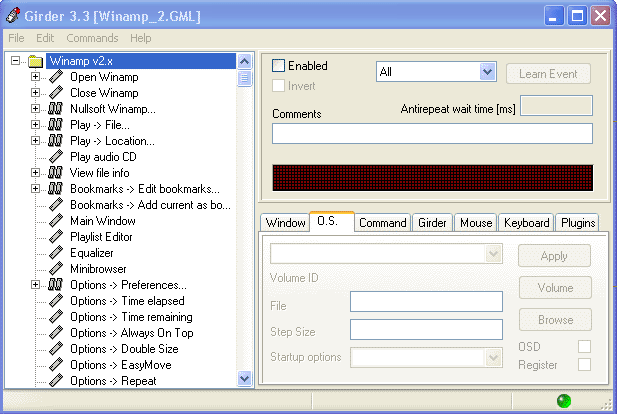618x415 pixels.
Task: Click the tree scrollbar up arrow
Action: coord(244,61)
